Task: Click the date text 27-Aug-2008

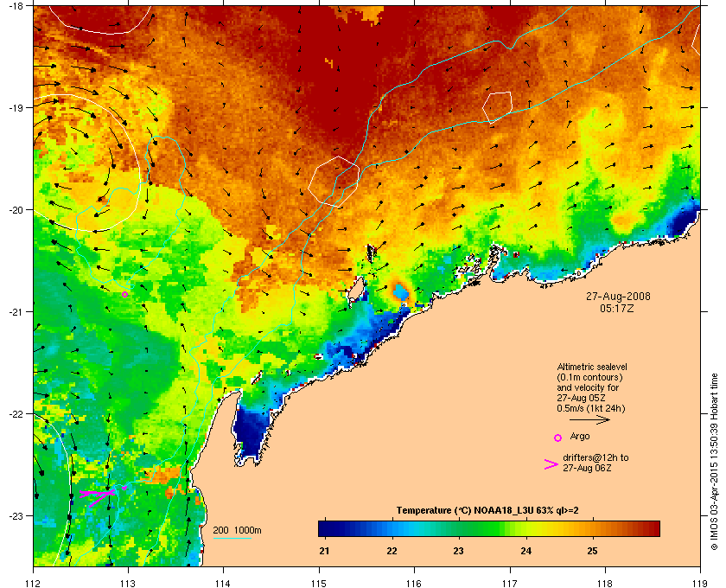Action: 618,297
